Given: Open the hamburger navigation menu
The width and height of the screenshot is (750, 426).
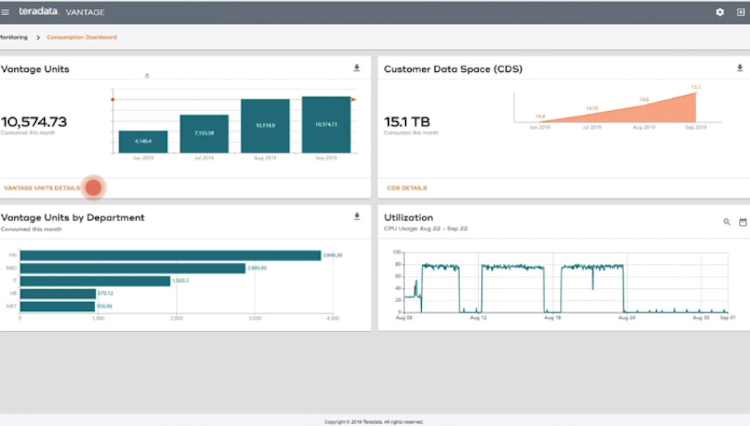Looking at the screenshot, I should 5,12.
